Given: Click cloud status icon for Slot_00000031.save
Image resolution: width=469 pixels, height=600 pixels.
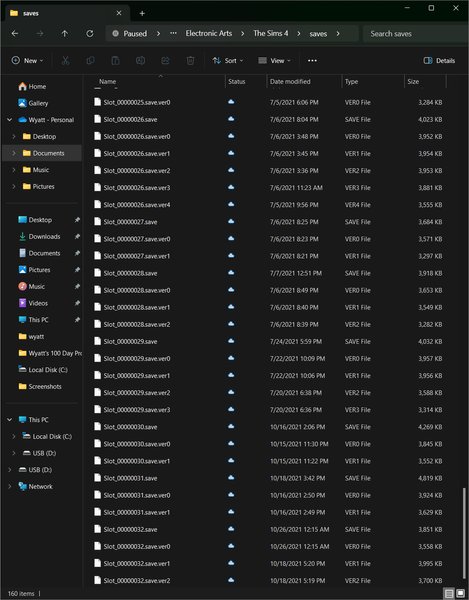Looking at the screenshot, I should pyautogui.click(x=231, y=478).
